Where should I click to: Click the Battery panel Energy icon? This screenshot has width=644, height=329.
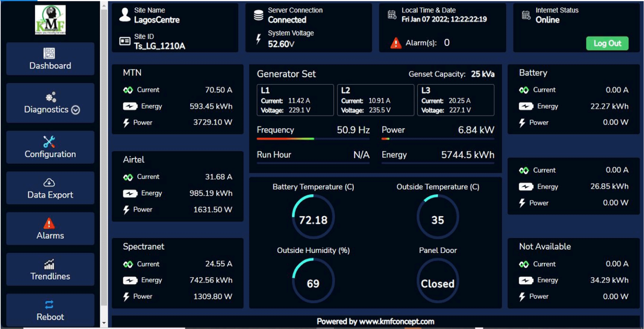pos(526,106)
